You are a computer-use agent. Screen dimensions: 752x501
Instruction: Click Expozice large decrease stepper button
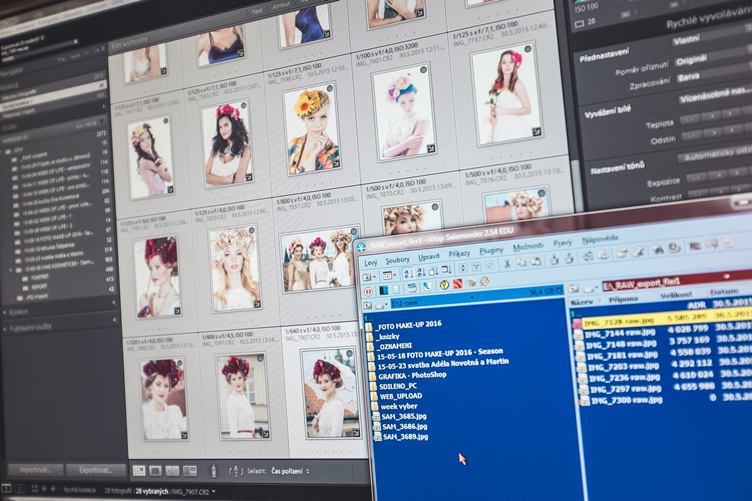[x=696, y=178]
